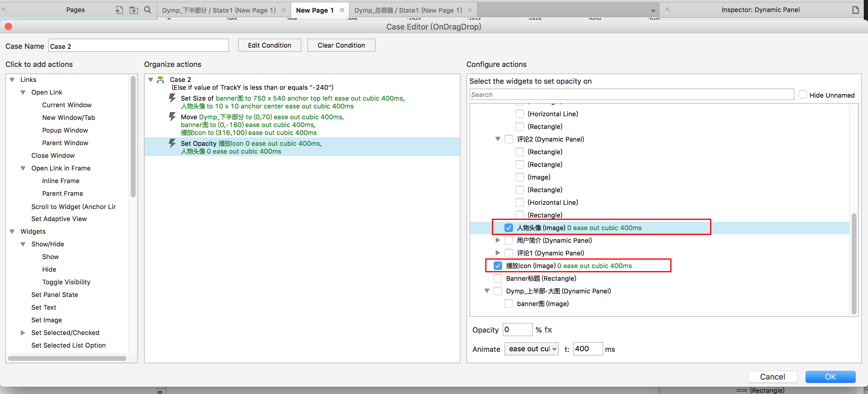
Task: Click the add folder icon in Pages panel
Action: click(x=134, y=10)
